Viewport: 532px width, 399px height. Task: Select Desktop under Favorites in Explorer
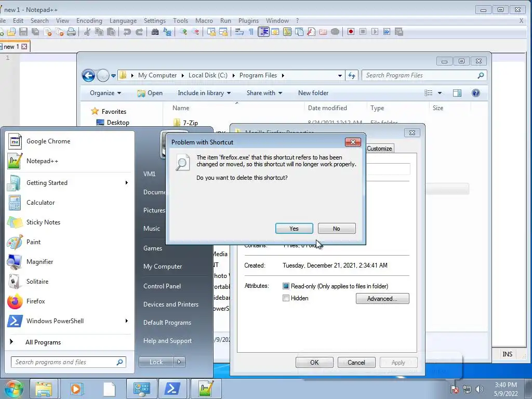pos(118,123)
